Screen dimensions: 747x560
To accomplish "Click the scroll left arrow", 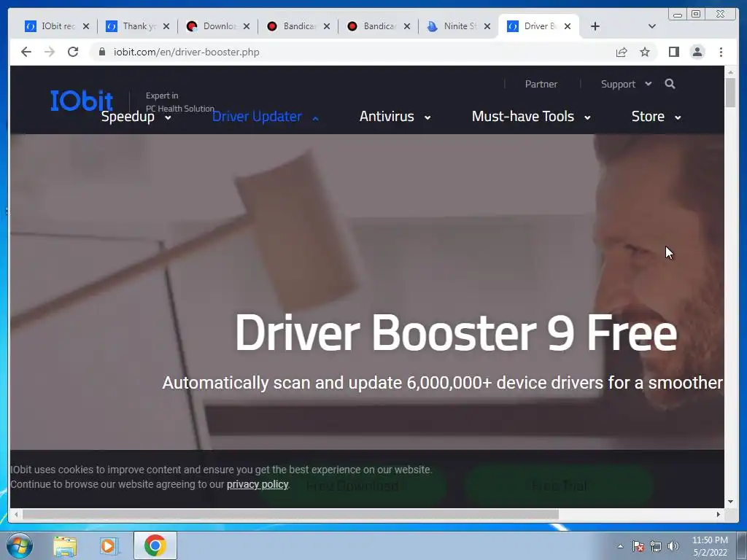I will click(x=16, y=514).
